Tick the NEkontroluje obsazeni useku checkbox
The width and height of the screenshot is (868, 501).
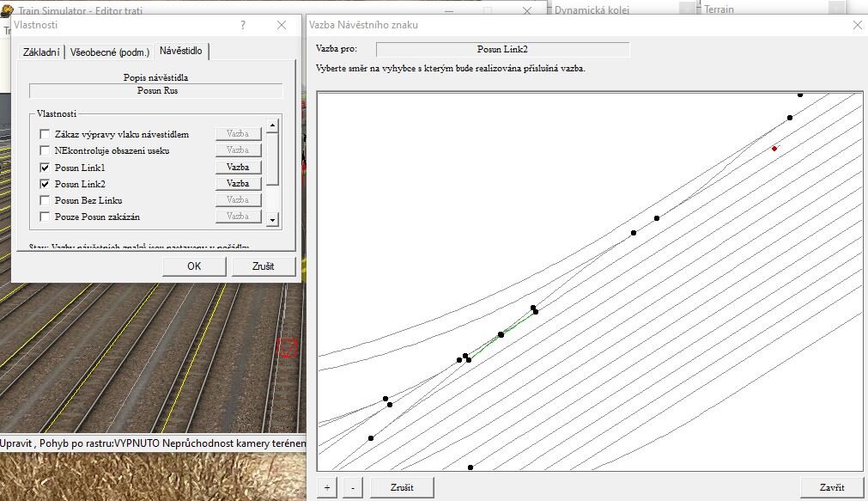point(45,151)
